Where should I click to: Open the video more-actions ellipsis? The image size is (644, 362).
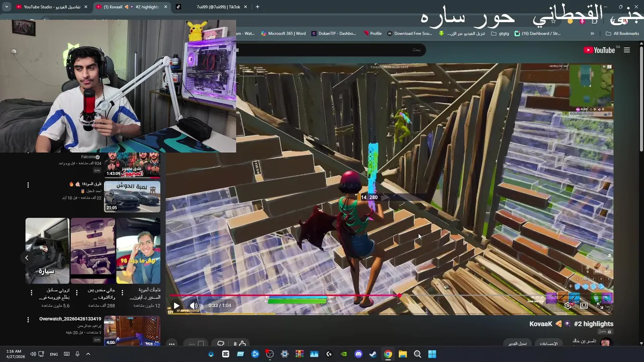[x=172, y=344]
